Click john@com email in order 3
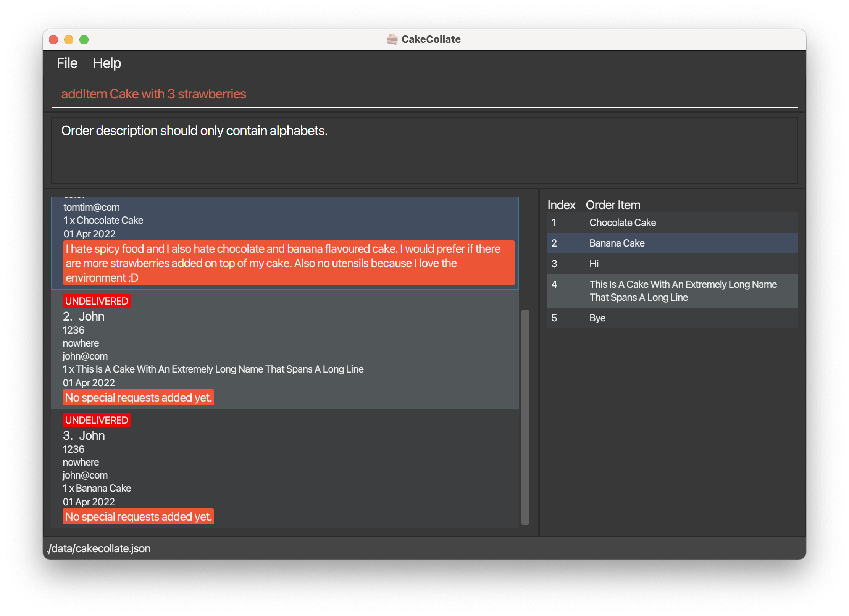This screenshot has height=616, width=849. [x=85, y=475]
